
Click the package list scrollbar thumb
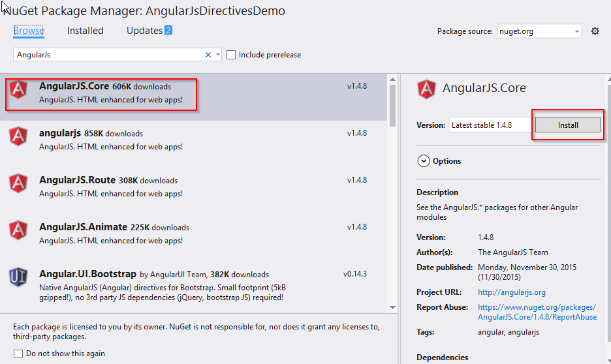(x=392, y=105)
